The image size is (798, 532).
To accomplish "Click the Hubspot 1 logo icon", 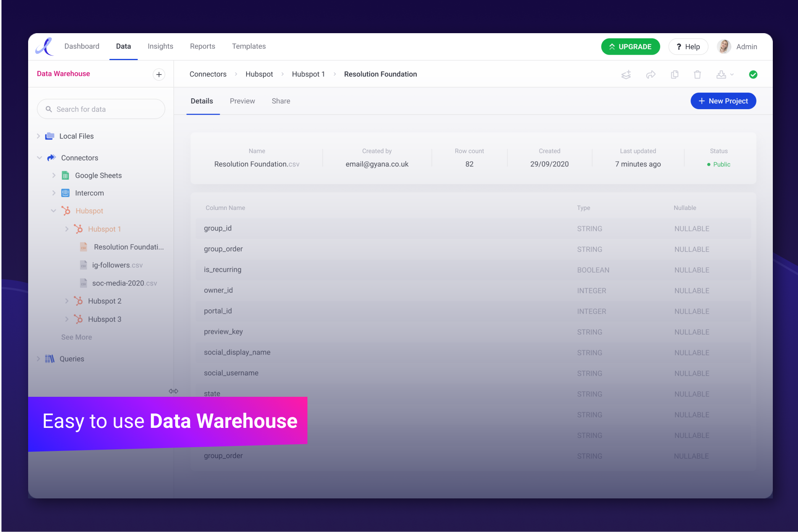I will pyautogui.click(x=79, y=229).
